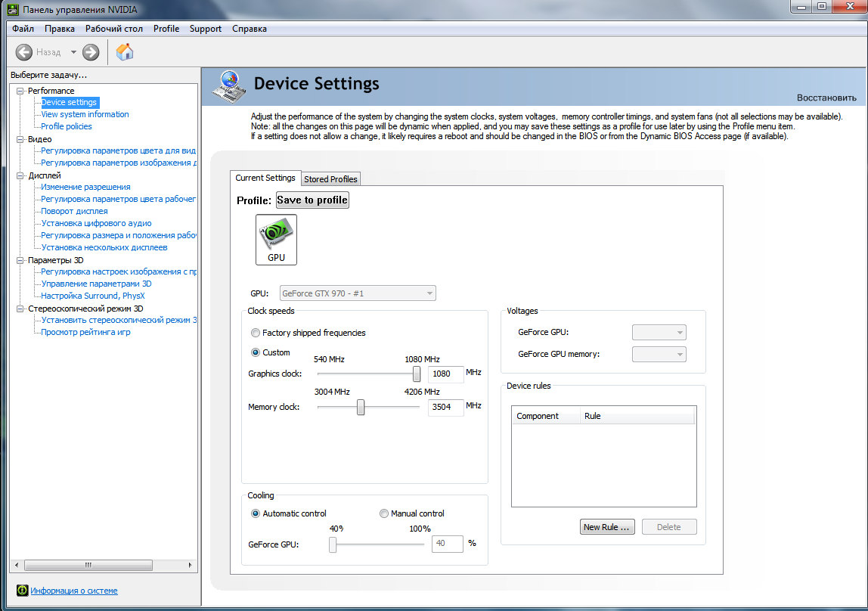Click the Memory clock slider thumb
The height and width of the screenshot is (611, 868).
click(361, 408)
